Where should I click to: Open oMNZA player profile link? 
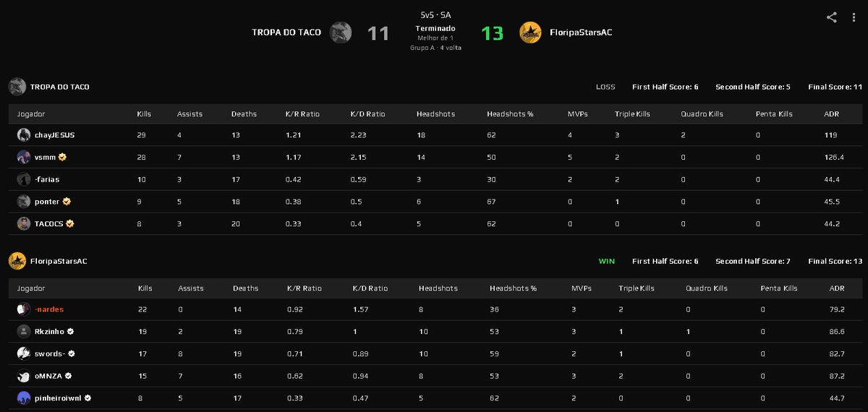(x=48, y=377)
